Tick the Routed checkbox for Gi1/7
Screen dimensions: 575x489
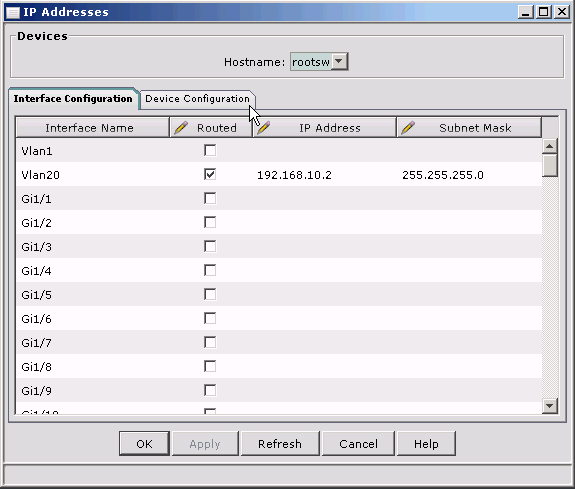pyautogui.click(x=210, y=343)
